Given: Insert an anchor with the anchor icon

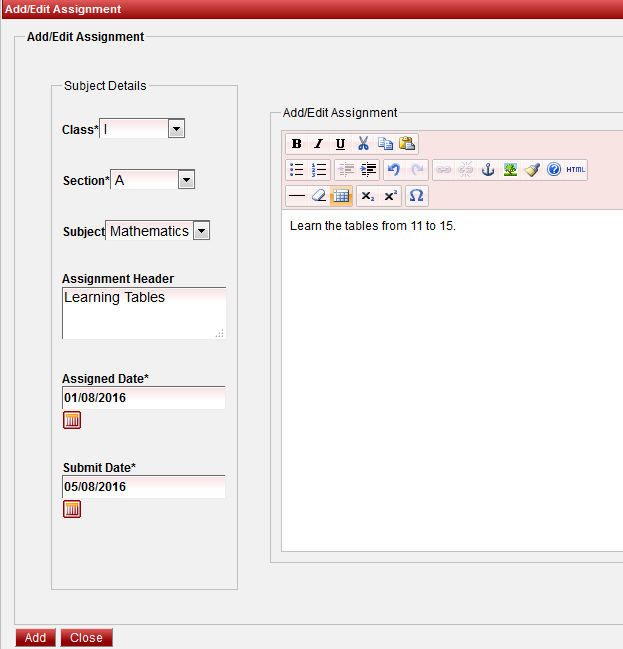Looking at the screenshot, I should pos(488,170).
